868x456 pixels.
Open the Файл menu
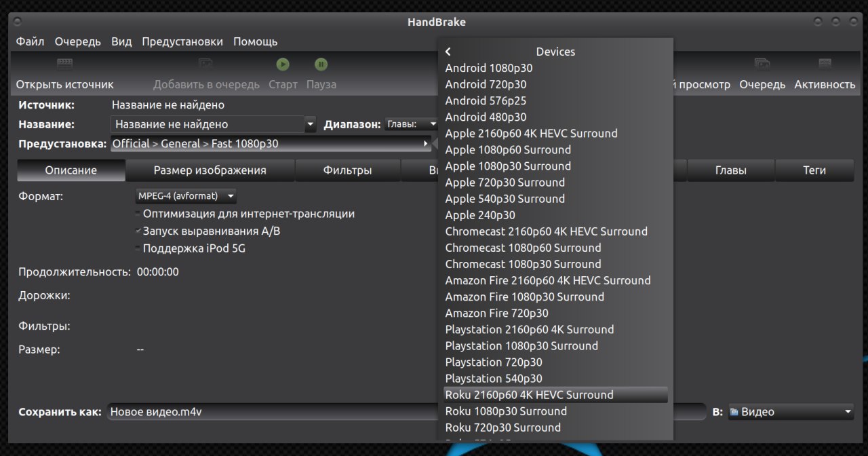[x=31, y=41]
